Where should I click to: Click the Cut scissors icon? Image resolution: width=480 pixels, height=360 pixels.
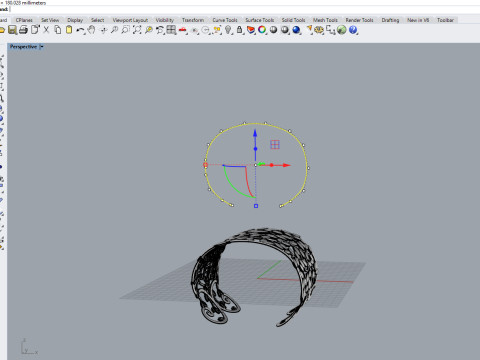tap(46, 30)
